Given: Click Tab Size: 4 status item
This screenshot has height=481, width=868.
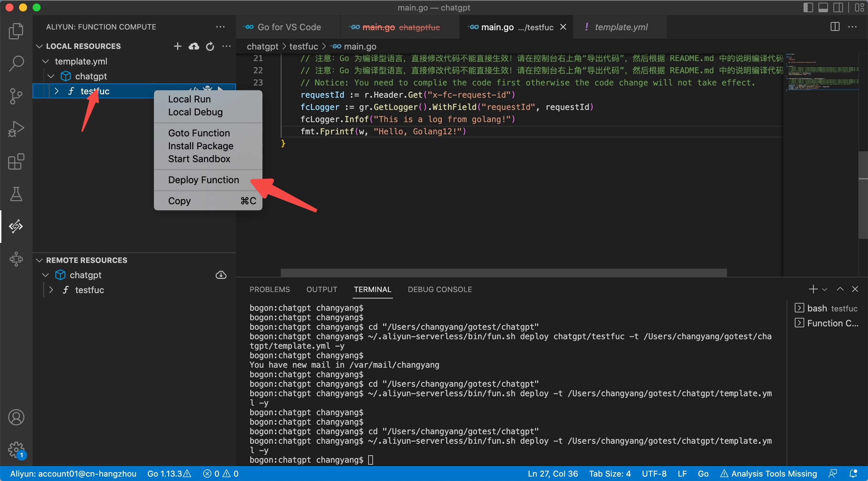Looking at the screenshot, I should coord(610,474).
